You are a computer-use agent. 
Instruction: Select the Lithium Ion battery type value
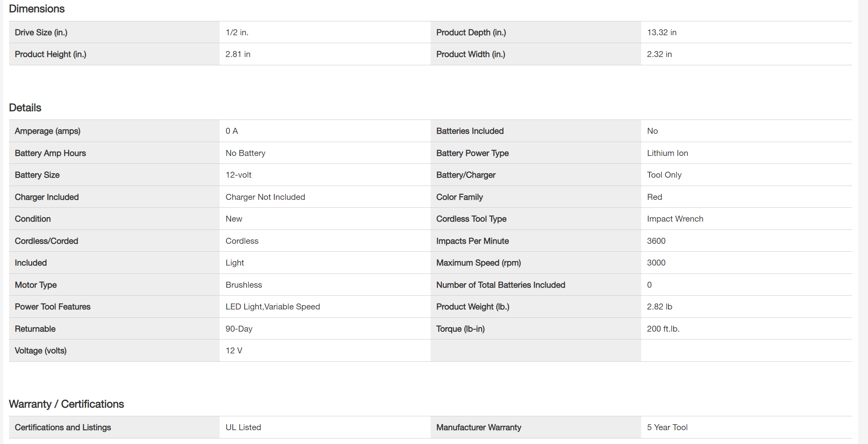[x=668, y=153]
